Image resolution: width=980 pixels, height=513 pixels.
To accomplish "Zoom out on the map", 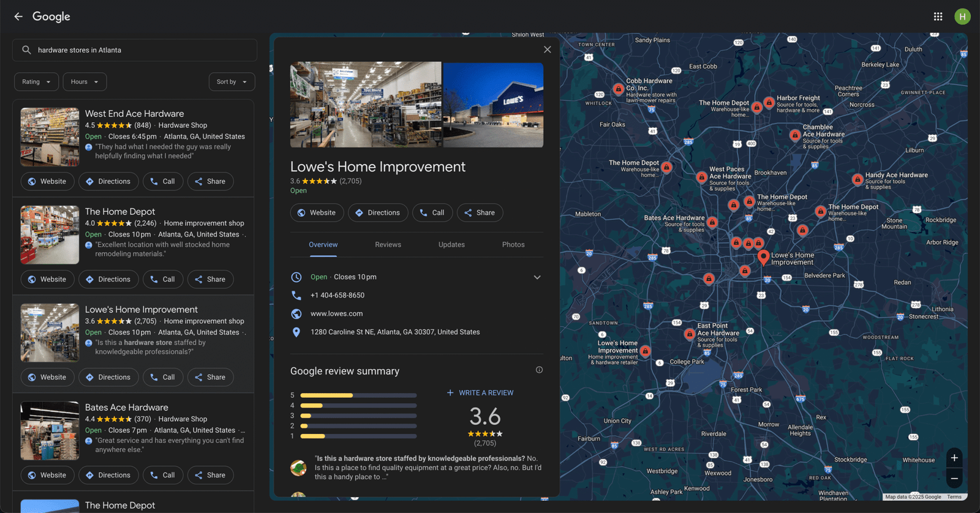I will pyautogui.click(x=954, y=478).
